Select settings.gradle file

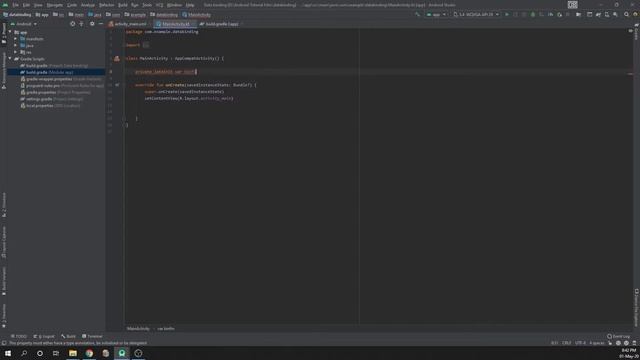[x=52, y=99]
